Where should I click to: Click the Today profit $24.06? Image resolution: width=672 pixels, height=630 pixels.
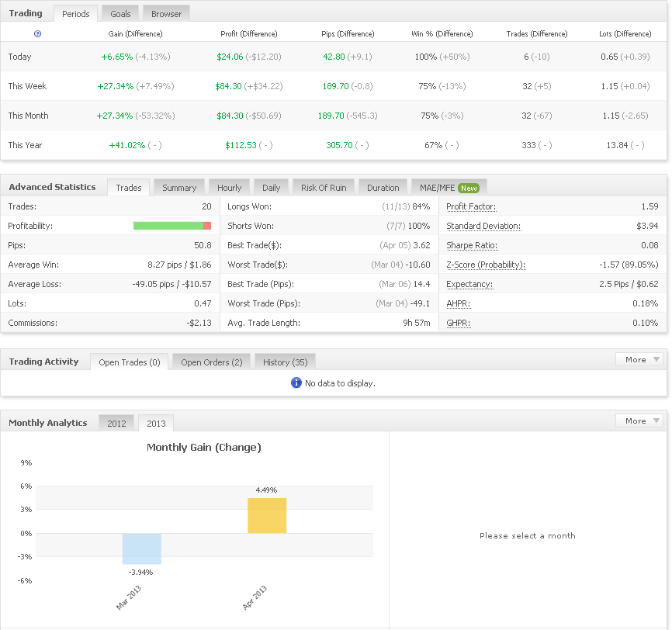pos(230,57)
